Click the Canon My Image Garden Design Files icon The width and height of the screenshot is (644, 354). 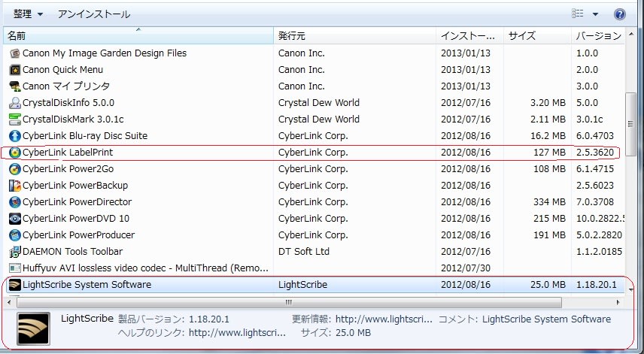[x=15, y=53]
